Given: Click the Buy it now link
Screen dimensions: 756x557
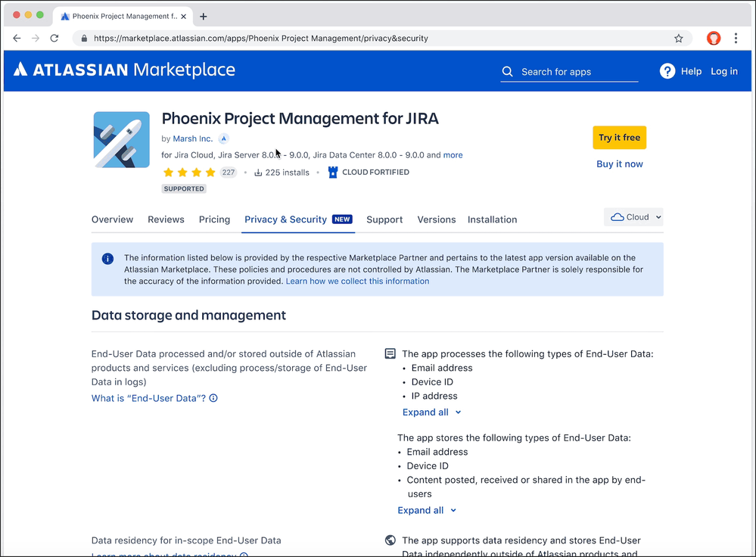Looking at the screenshot, I should pos(620,164).
